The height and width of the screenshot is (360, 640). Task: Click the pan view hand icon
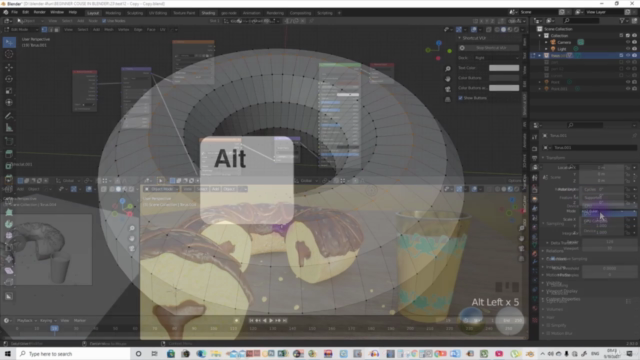[x=448, y=79]
